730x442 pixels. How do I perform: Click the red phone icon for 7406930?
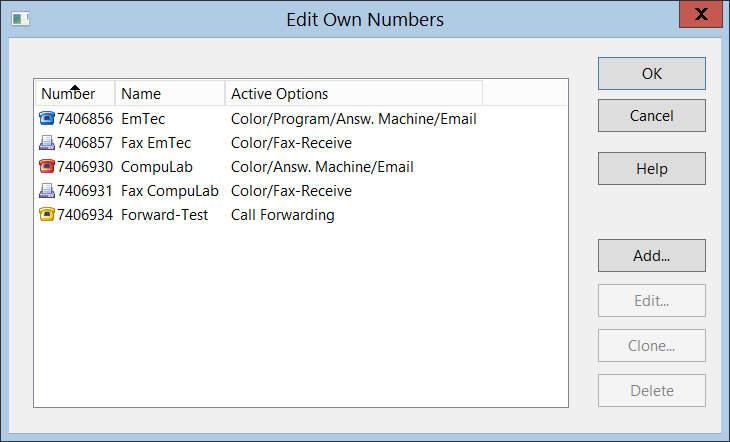click(47, 167)
